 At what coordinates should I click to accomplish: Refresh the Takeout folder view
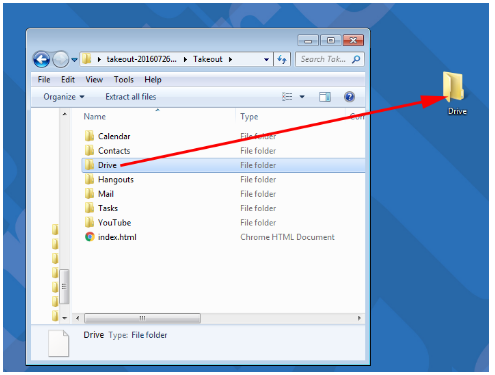[x=282, y=59]
